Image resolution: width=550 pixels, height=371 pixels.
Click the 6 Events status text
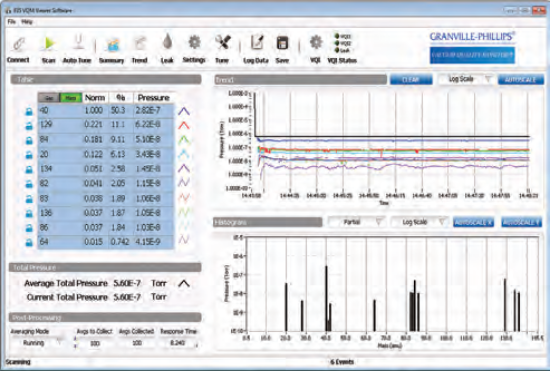342,362
